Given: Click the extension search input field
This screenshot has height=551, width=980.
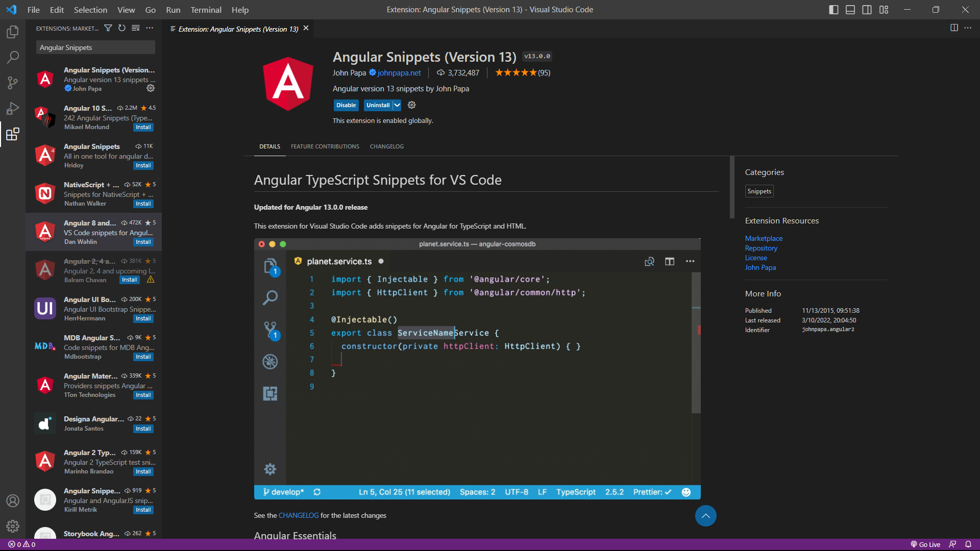Looking at the screenshot, I should [x=95, y=47].
